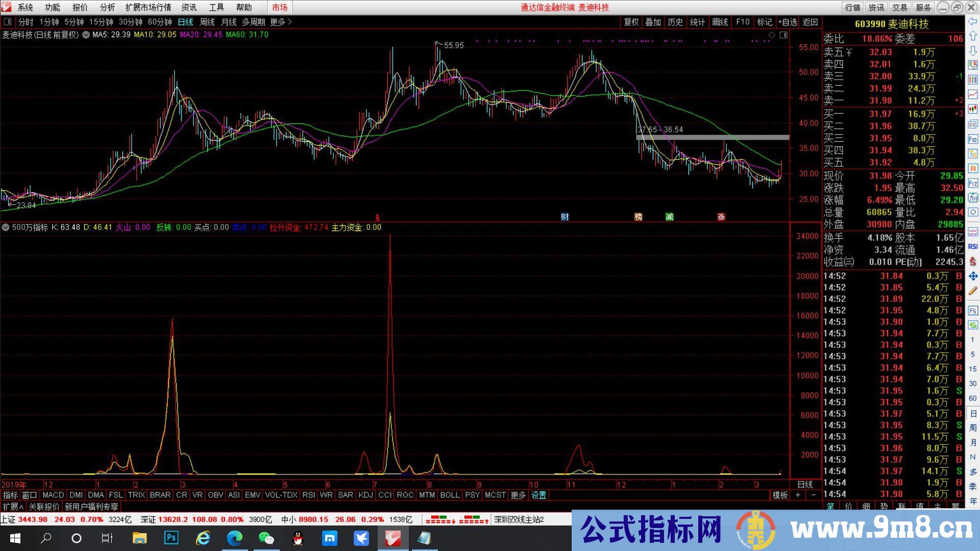
Task: Click the 行情 button at top right
Action: 852,8
